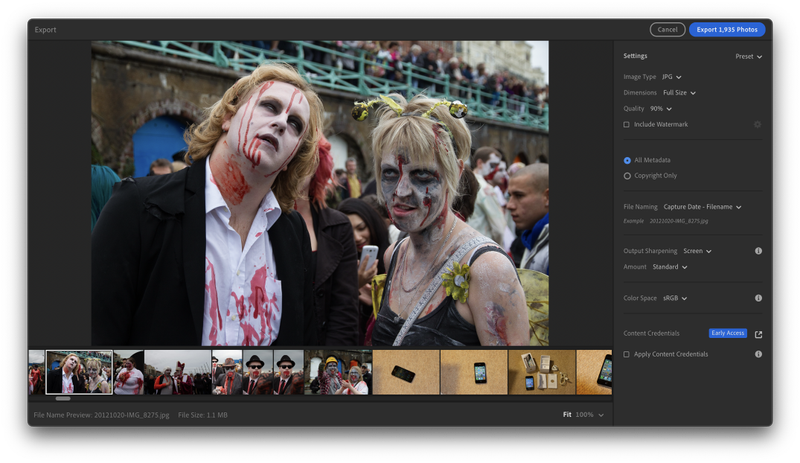Check Apply Content Credentials option
800x463 pixels.
tap(627, 354)
